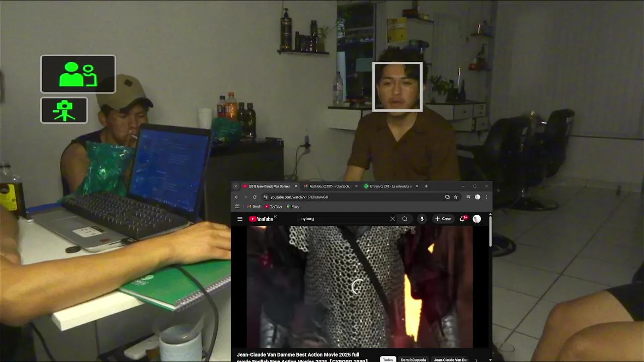Go to YouTube home via logo
Image resolution: width=644 pixels, height=362 pixels.
262,219
